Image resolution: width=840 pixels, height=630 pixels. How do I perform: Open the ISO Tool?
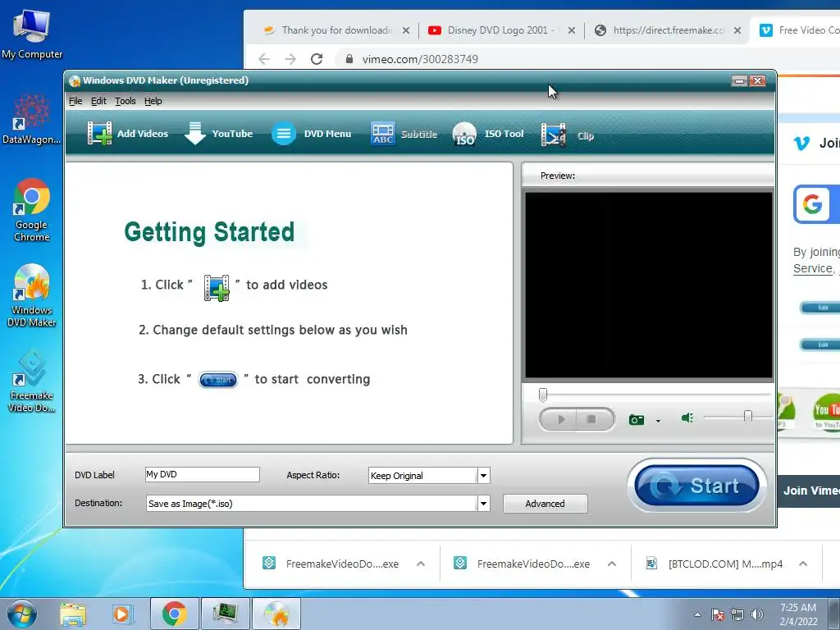click(487, 134)
